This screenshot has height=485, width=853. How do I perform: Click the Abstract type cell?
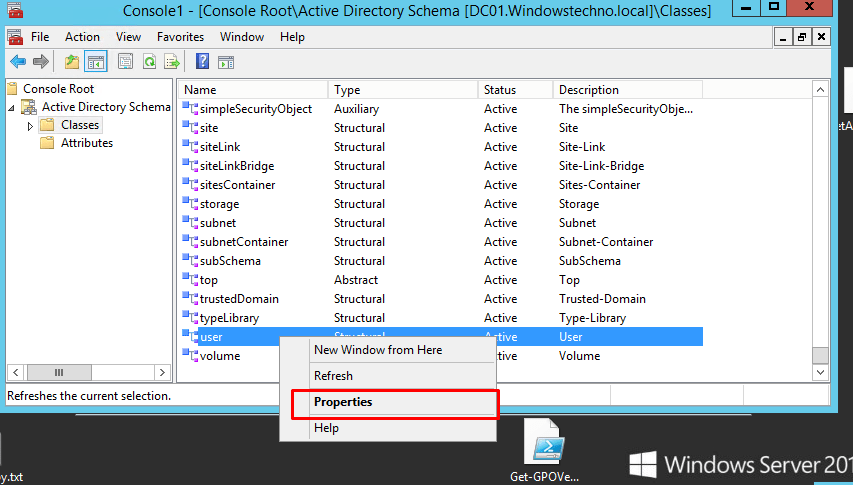[356, 280]
